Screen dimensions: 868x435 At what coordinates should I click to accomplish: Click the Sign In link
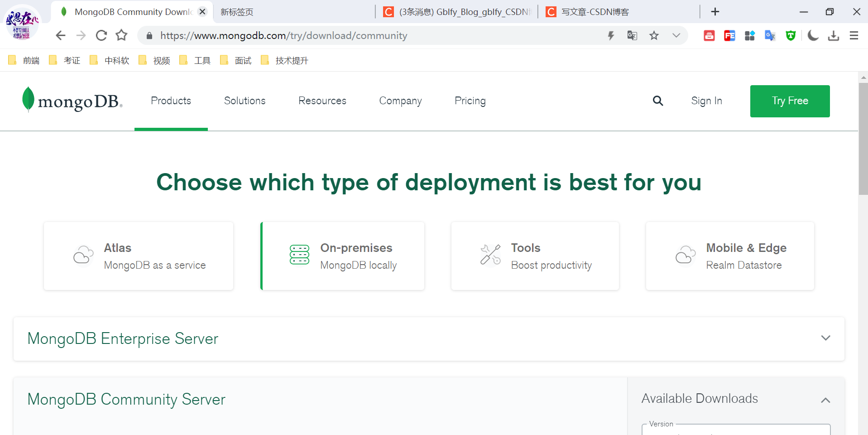click(x=707, y=101)
